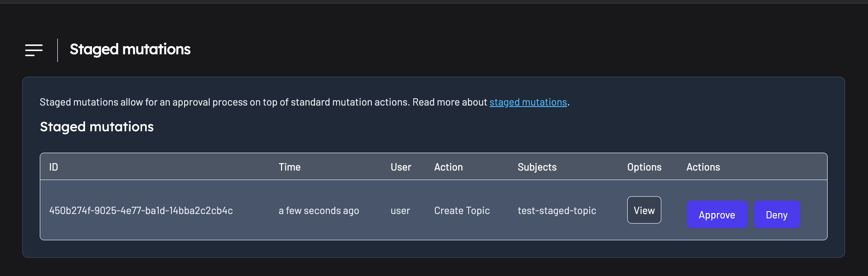Click the "Staged mutations" section heading in panel
This screenshot has height=276, width=868.
(97, 127)
